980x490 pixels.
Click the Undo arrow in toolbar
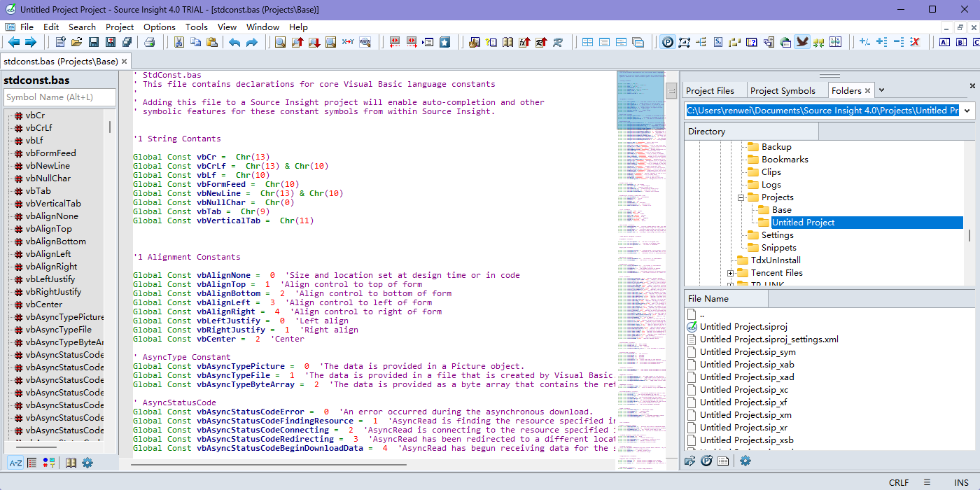[x=234, y=43]
